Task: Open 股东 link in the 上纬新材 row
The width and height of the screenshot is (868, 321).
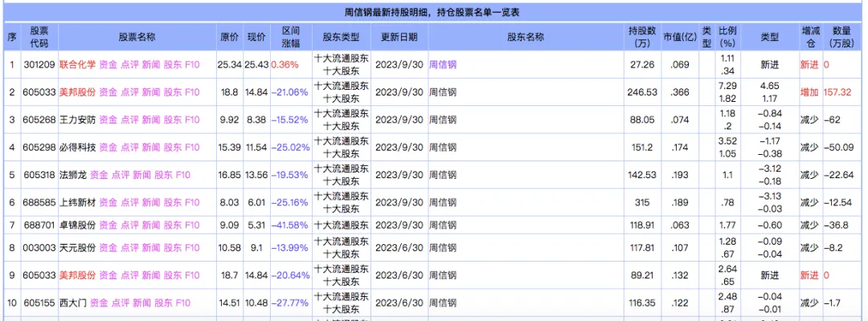Action: pyautogui.click(x=173, y=203)
